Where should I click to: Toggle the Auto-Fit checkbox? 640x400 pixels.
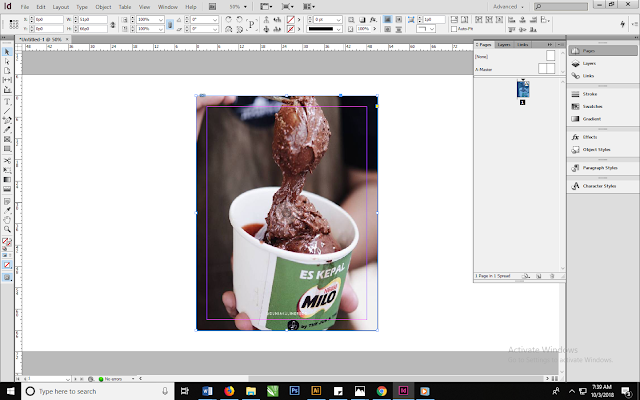click(x=454, y=29)
